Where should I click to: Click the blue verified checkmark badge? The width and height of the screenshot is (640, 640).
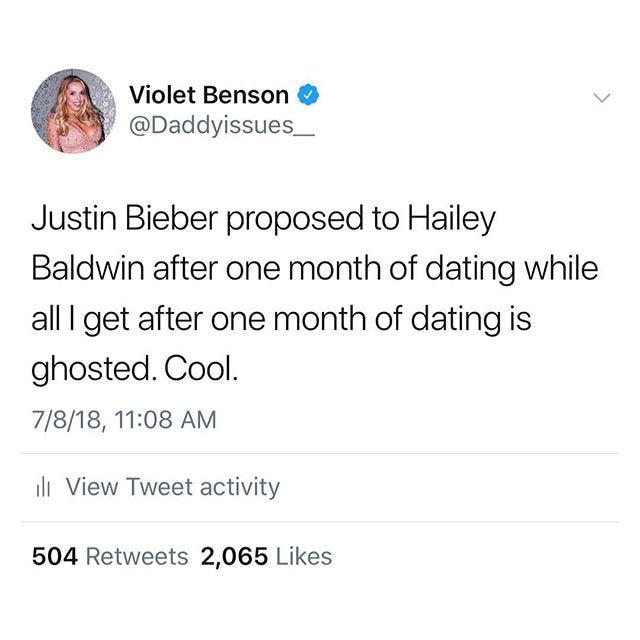point(309,96)
